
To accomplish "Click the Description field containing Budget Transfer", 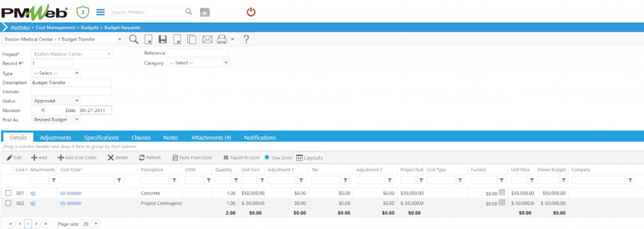I will pos(72,82).
